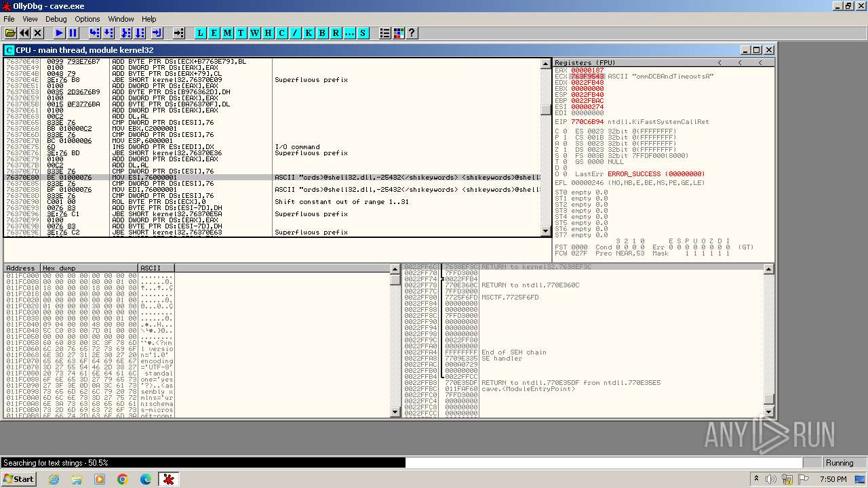Image resolution: width=868 pixels, height=488 pixels.
Task: Show Breakpoints with B button
Action: 323,33
